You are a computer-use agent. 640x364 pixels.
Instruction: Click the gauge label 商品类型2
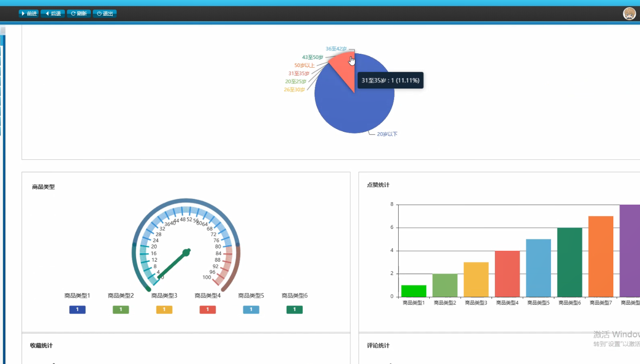pyautogui.click(x=121, y=295)
